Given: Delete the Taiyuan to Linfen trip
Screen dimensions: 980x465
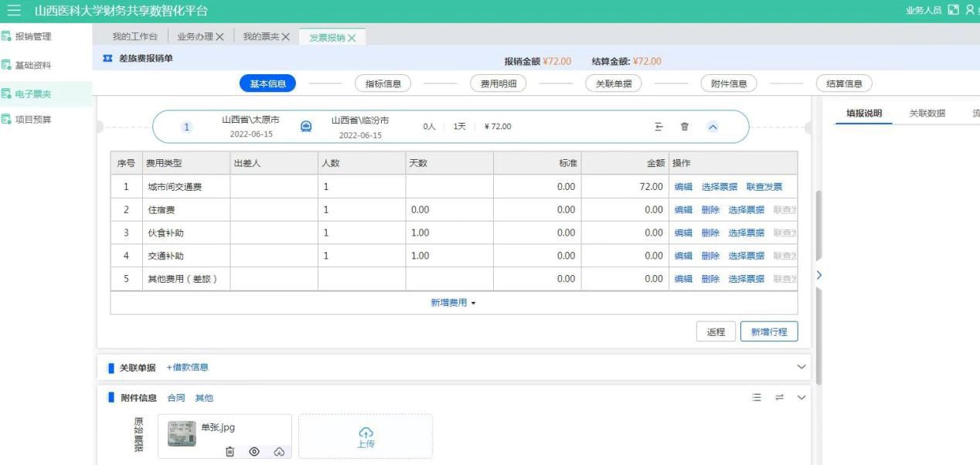Looking at the screenshot, I should tap(684, 127).
